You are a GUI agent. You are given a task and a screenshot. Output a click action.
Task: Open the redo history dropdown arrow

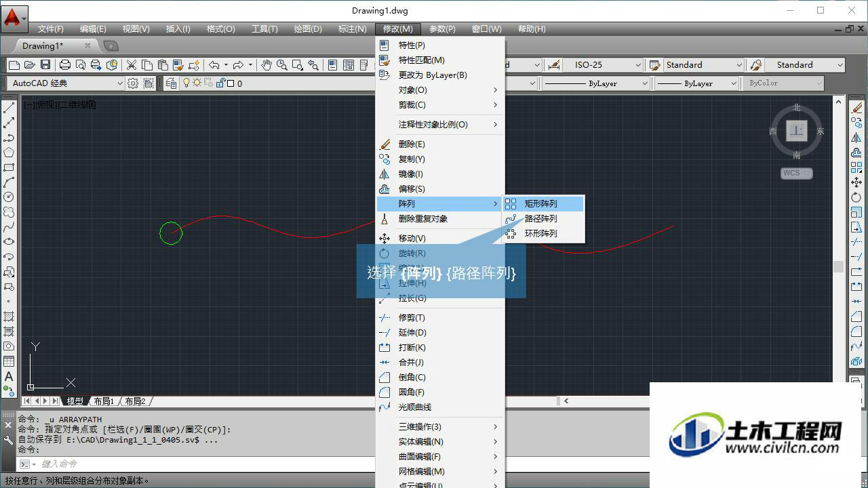point(250,65)
